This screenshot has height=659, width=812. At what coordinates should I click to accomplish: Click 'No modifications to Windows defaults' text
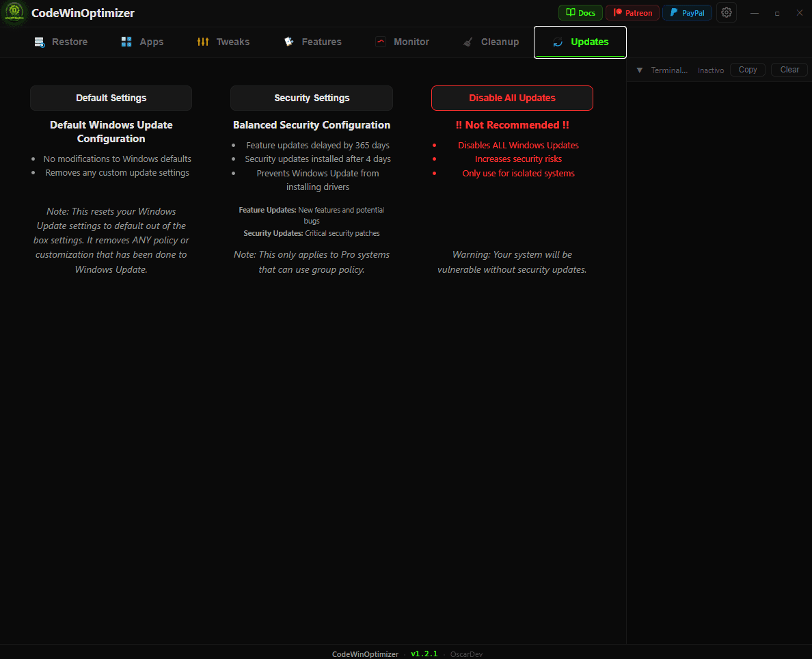117,159
